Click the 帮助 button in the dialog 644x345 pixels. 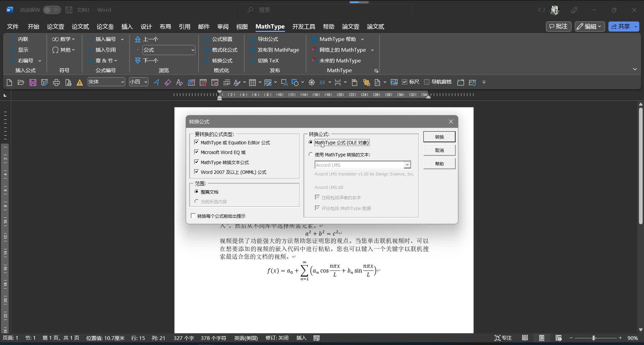439,163
